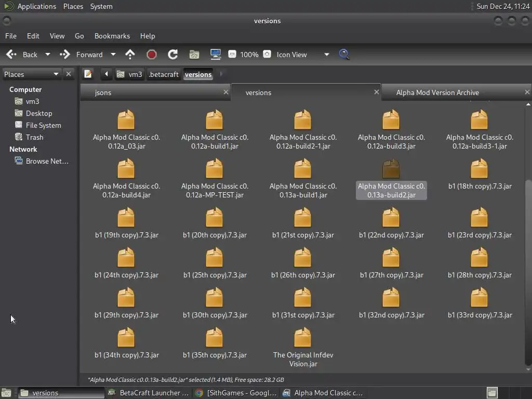532x399 pixels.
Task: Open the Icon View mode dropdown
Action: tap(326, 55)
